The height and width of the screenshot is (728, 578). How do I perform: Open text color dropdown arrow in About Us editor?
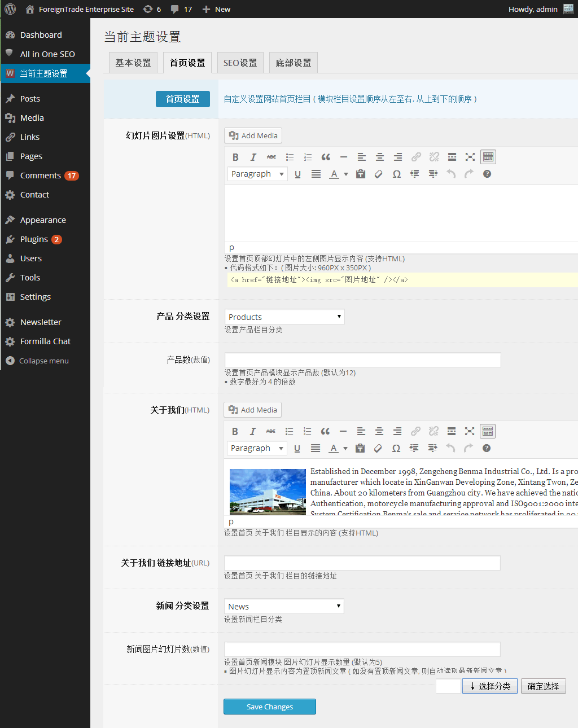pos(345,449)
